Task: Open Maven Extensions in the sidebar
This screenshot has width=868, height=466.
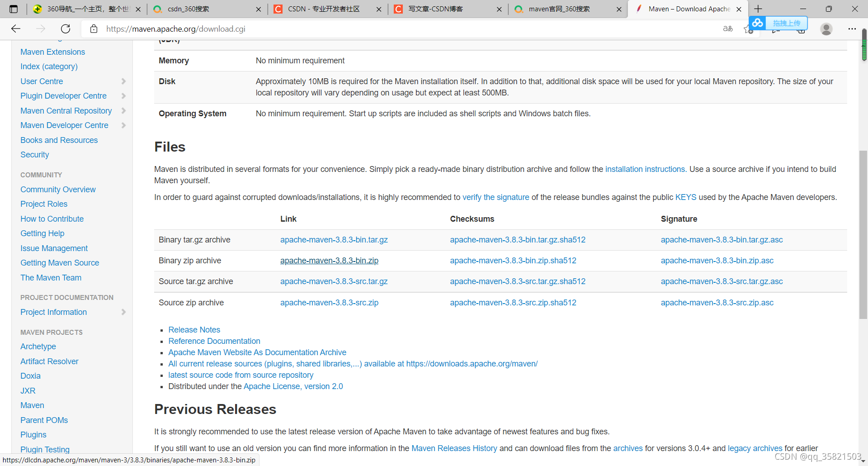Action: pyautogui.click(x=52, y=52)
